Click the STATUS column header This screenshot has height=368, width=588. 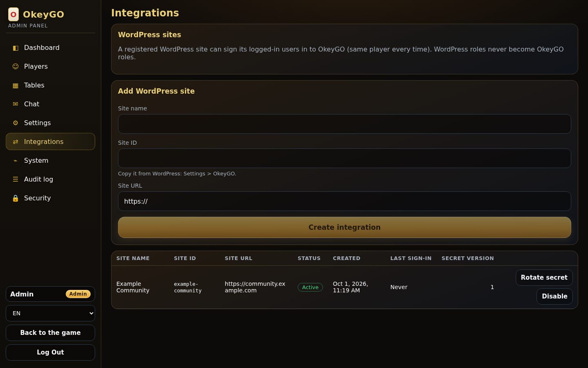[309, 258]
